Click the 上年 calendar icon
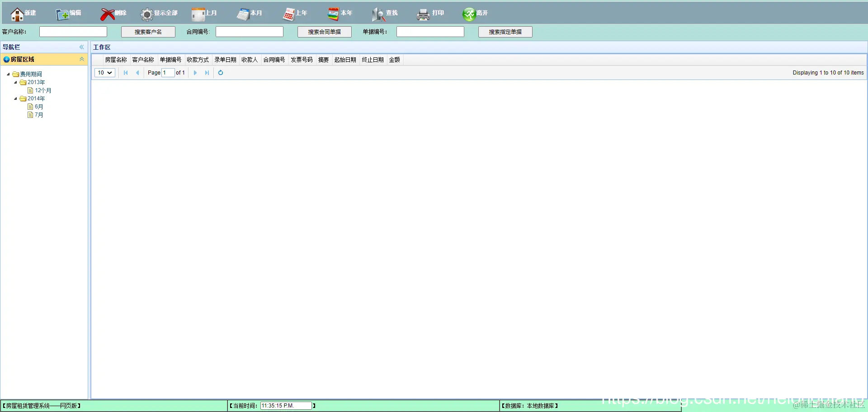 (288, 14)
